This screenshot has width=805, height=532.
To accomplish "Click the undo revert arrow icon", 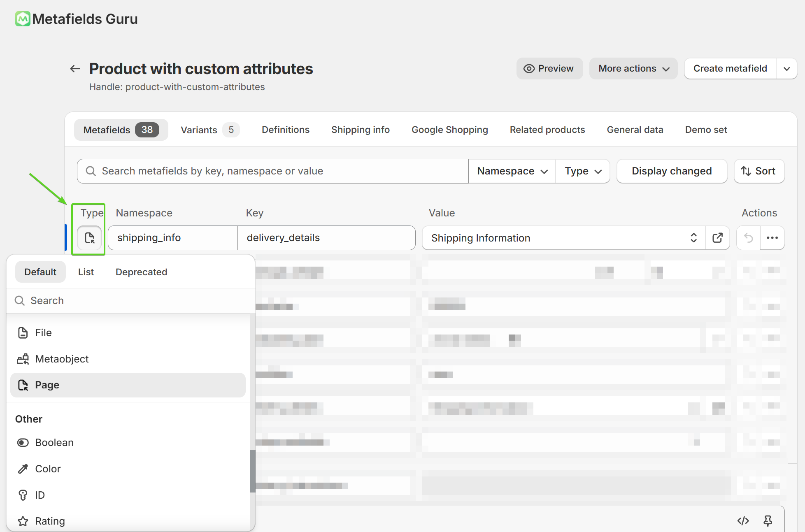I will coord(748,238).
